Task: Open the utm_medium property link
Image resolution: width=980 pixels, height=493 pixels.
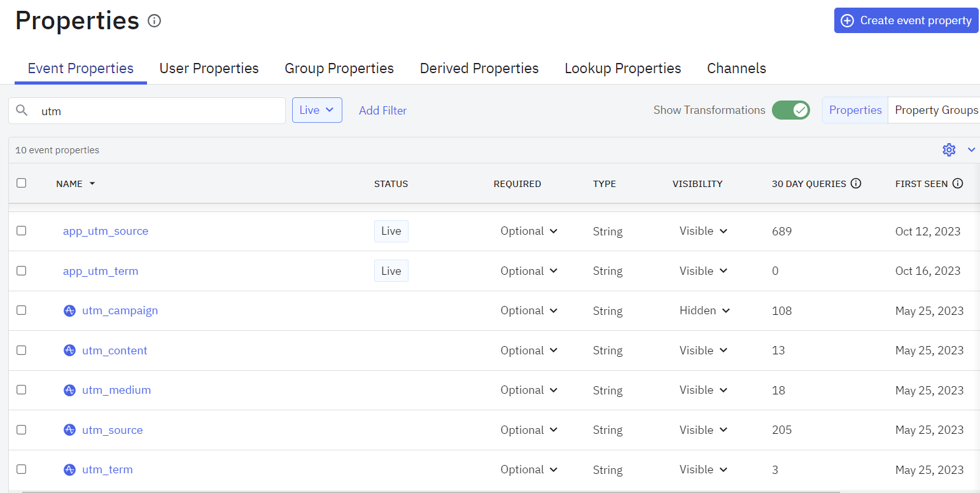Action: point(116,391)
